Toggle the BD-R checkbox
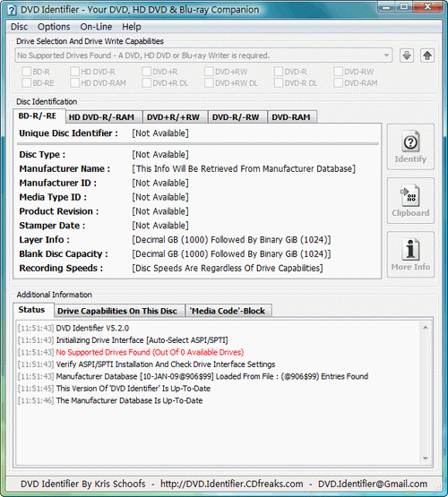 pos(27,72)
